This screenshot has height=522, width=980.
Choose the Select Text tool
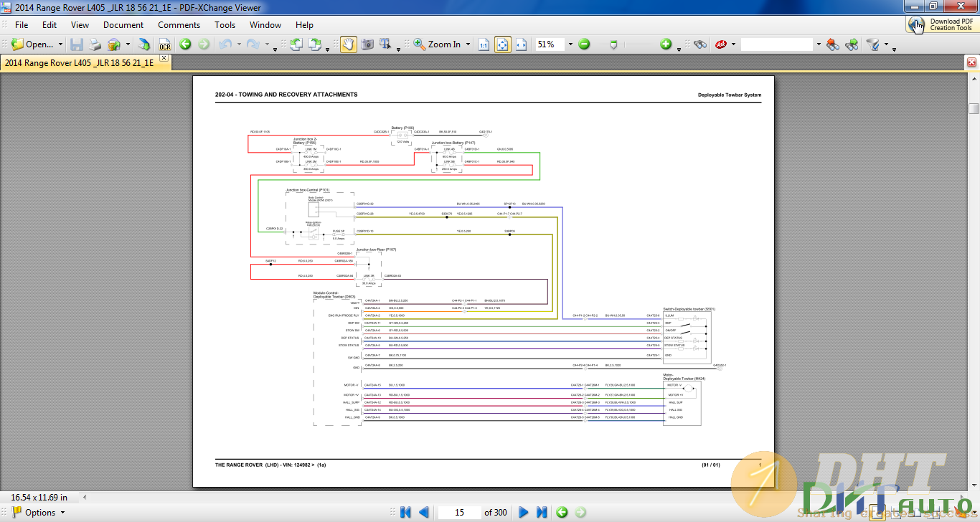coord(385,44)
